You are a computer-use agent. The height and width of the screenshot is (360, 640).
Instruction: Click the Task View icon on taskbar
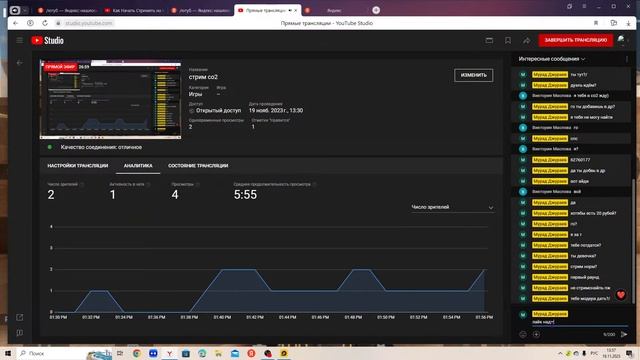coord(120,353)
